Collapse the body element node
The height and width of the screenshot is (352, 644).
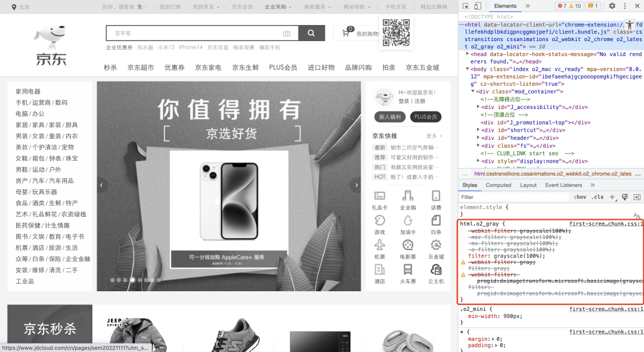click(467, 69)
